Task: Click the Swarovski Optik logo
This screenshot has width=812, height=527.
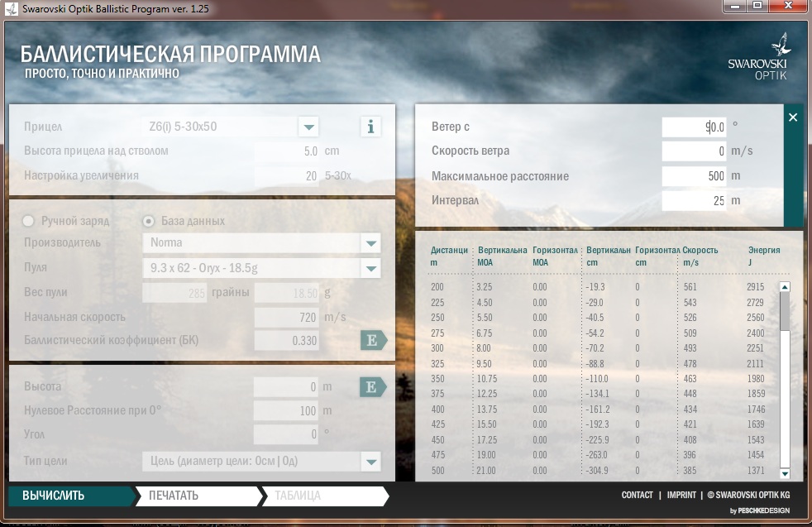Action: click(757, 57)
